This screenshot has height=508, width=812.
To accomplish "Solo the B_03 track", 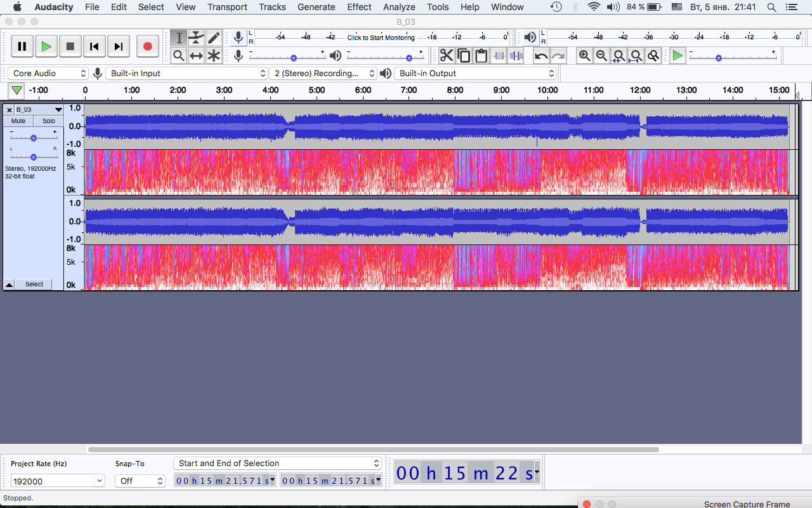I will [49, 121].
